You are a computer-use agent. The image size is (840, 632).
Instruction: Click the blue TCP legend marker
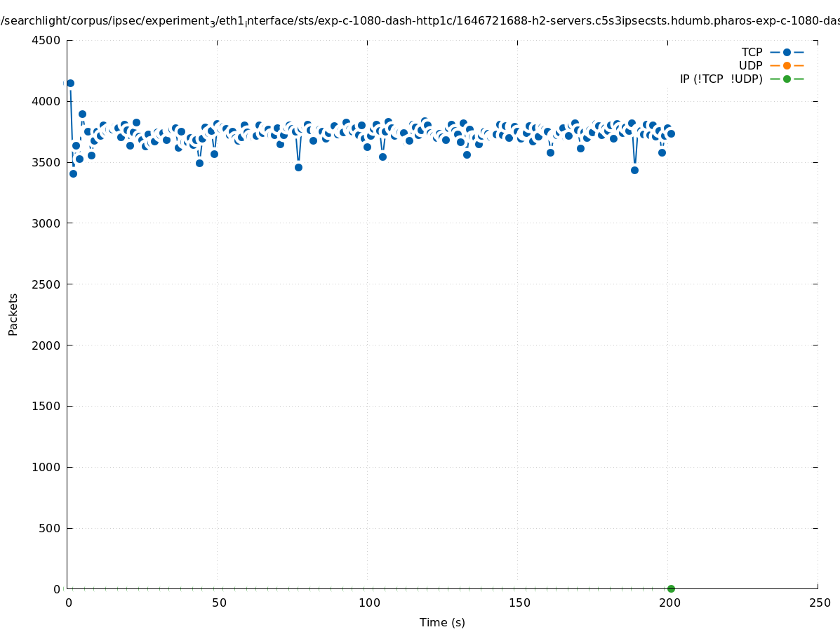(x=787, y=53)
